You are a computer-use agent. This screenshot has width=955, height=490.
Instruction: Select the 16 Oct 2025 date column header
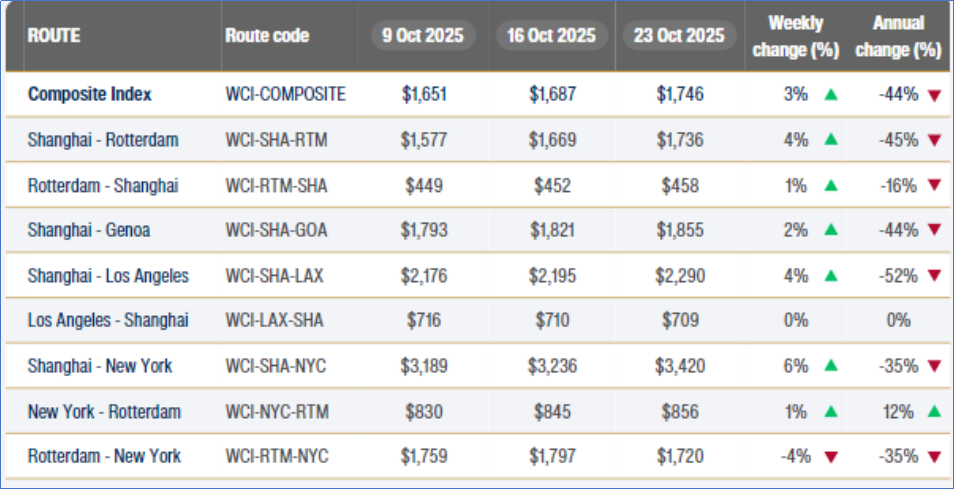(549, 36)
